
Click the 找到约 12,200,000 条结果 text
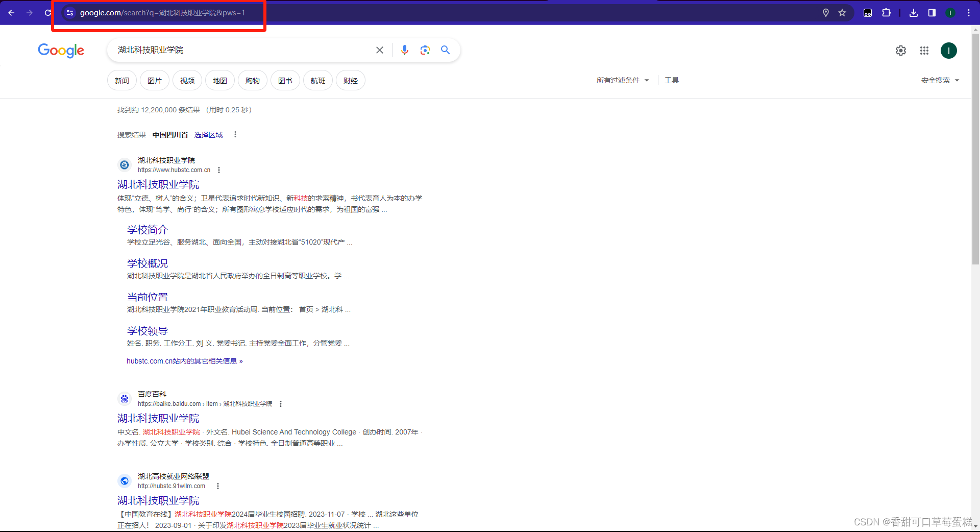(159, 110)
